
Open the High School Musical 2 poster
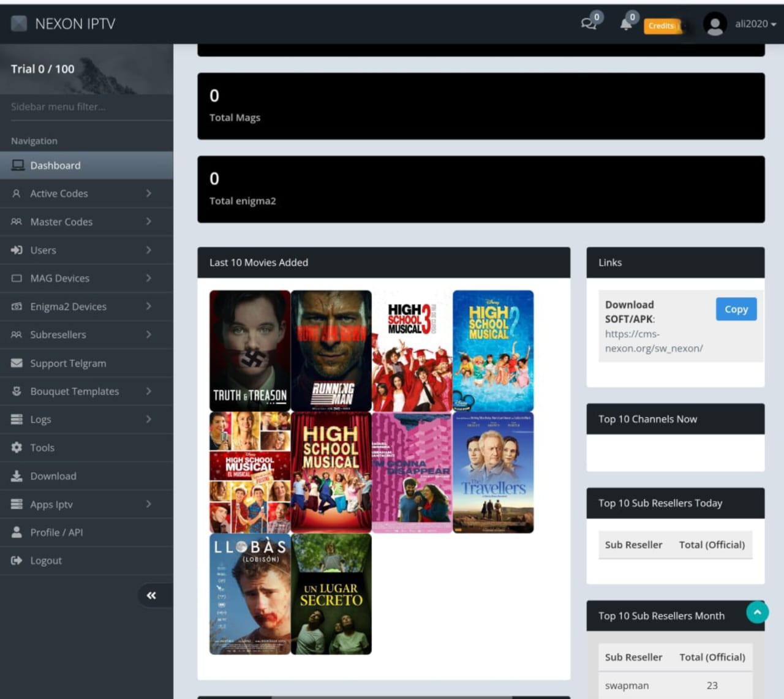click(x=493, y=351)
